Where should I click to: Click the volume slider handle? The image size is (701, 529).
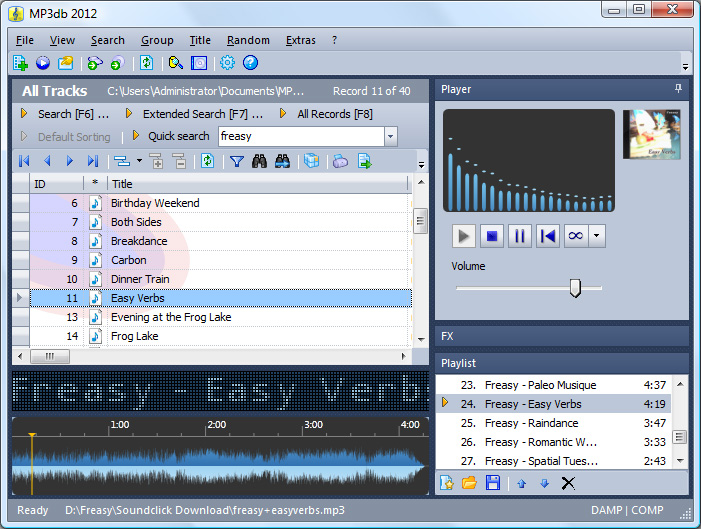click(x=575, y=288)
